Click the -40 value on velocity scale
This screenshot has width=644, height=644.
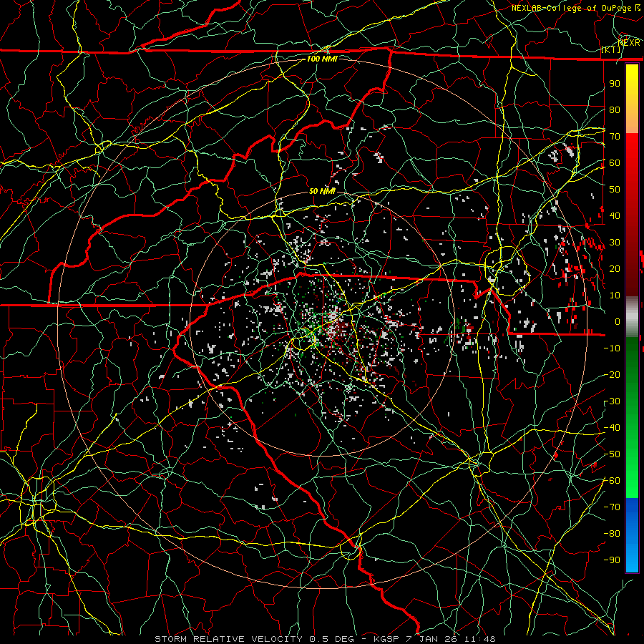(612, 428)
